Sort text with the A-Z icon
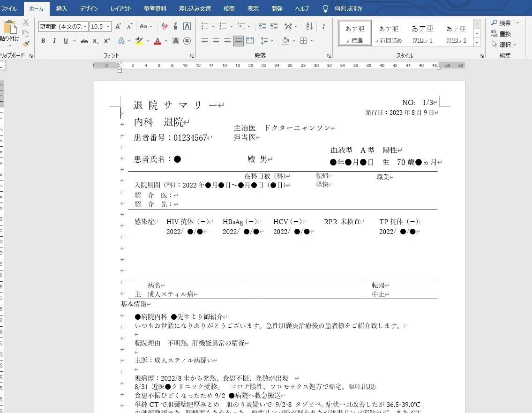Screen dimensions: 532x413 pos(309,26)
